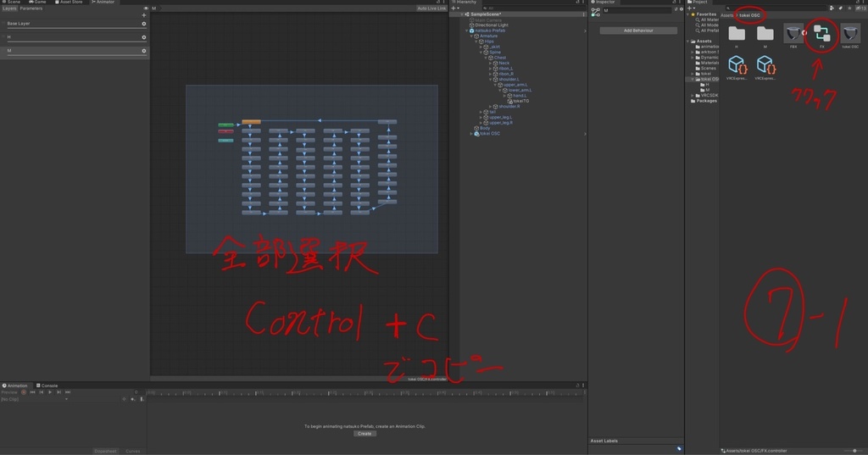The height and width of the screenshot is (455, 868).
Task: Collapse natsuko Prefab in Hierarchy
Action: pyautogui.click(x=467, y=31)
